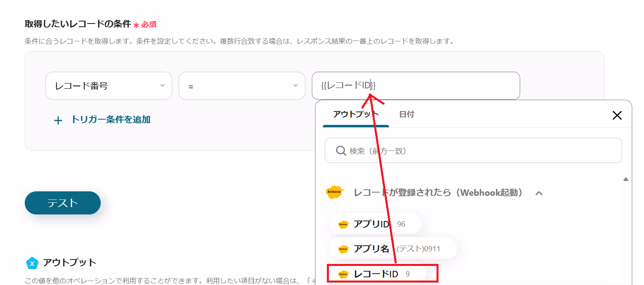Close the output picker with the X
This screenshot has width=644, height=285.
(x=617, y=115)
